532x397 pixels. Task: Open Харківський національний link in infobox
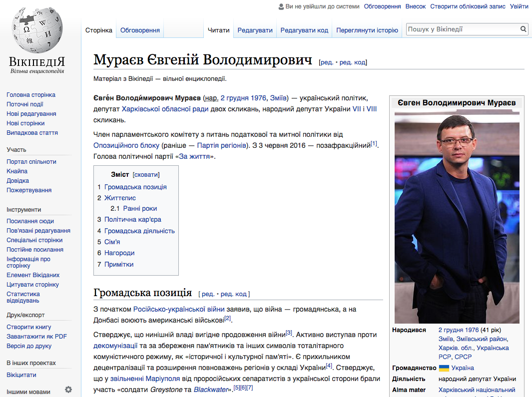477,390
